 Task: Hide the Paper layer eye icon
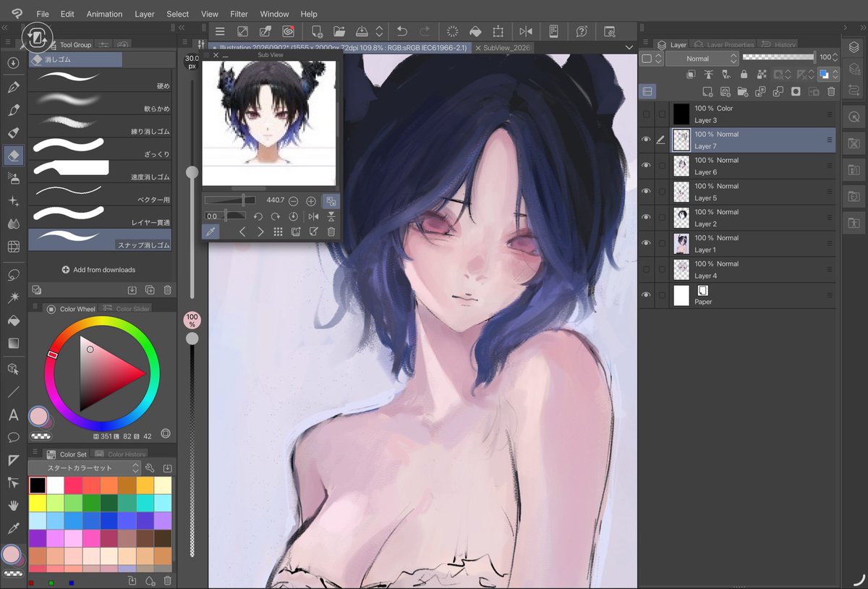647,295
